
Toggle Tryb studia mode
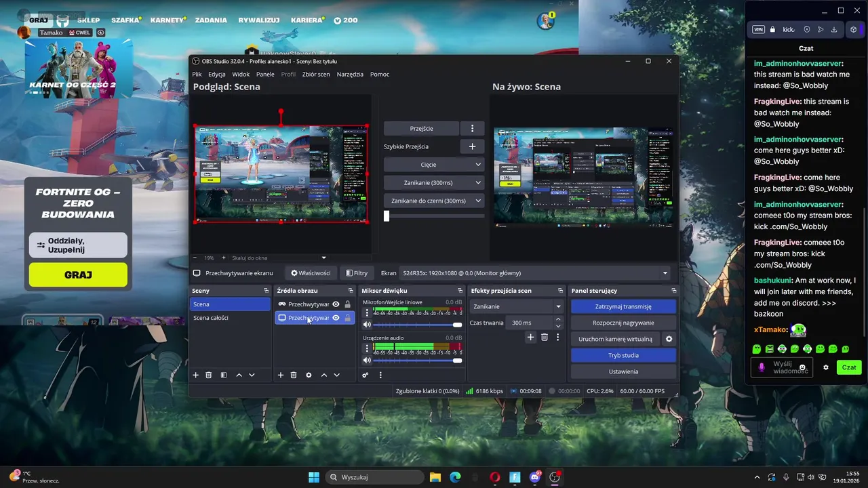[623, 355]
